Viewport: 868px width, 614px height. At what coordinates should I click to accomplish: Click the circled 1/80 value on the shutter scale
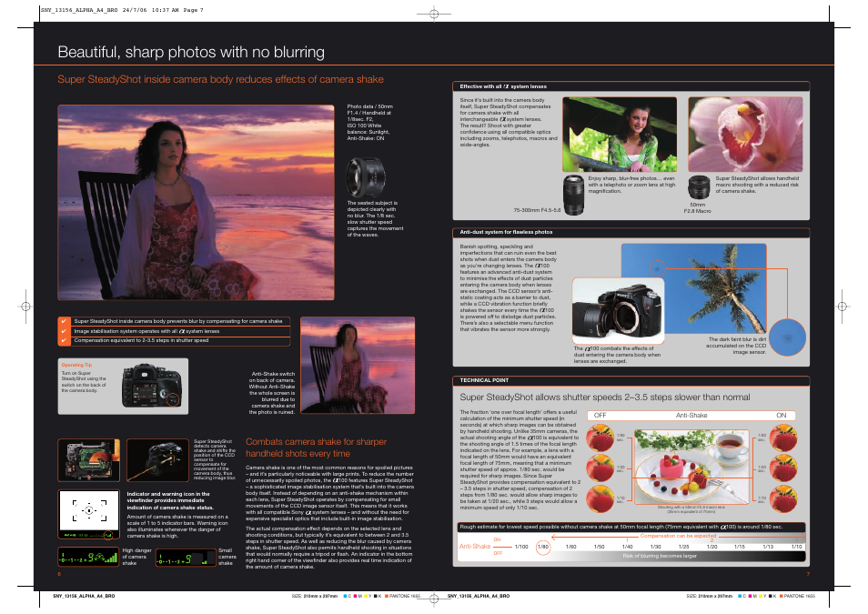[543, 547]
